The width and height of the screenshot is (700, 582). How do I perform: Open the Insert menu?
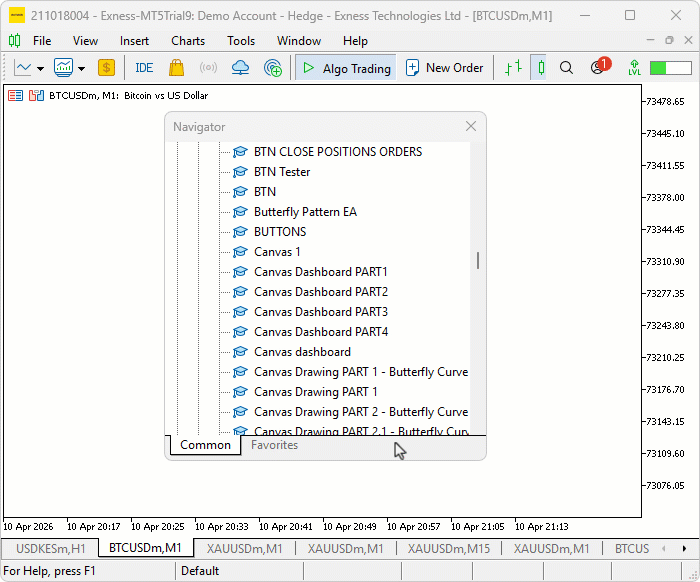click(134, 41)
